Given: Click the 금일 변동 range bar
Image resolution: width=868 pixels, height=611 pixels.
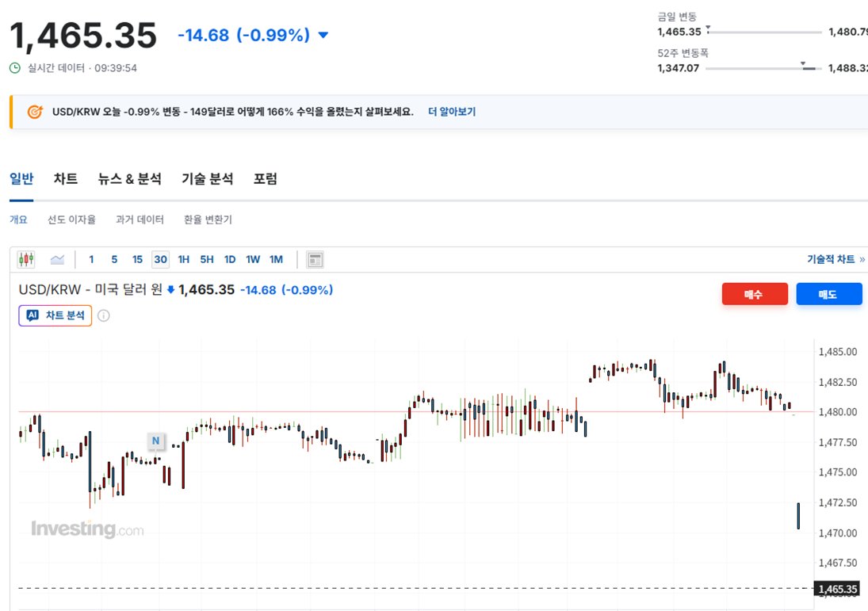Looking at the screenshot, I should point(764,32).
